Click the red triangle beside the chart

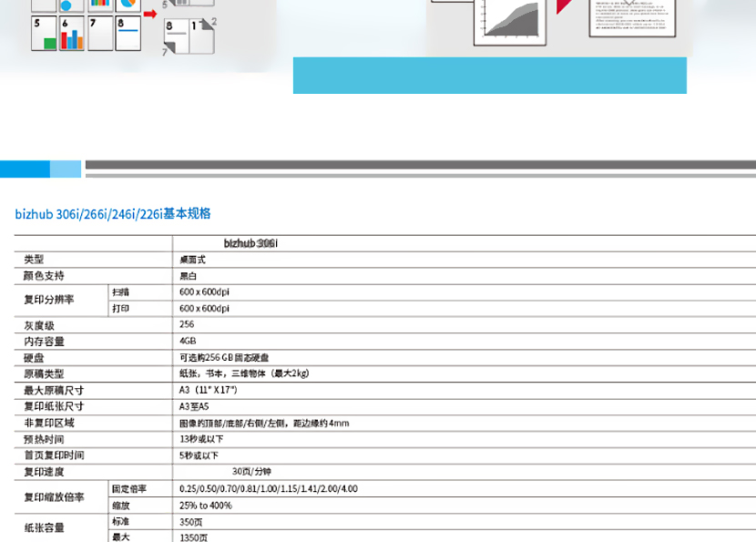click(565, 7)
